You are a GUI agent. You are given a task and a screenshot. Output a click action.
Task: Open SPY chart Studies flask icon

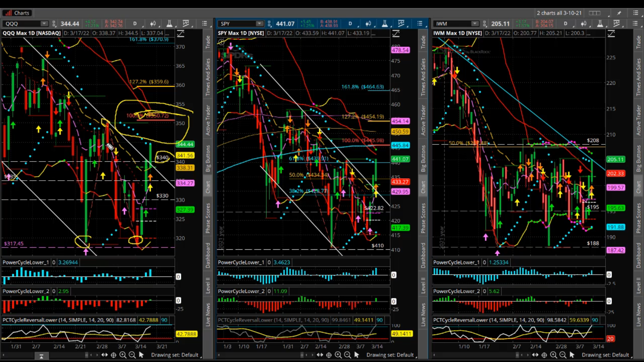(385, 23)
